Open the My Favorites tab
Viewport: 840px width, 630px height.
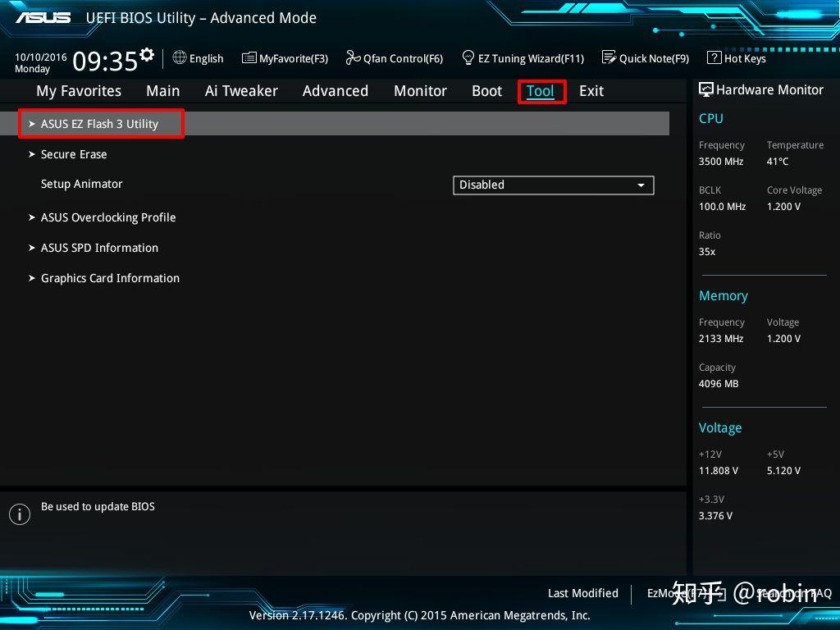pyautogui.click(x=79, y=91)
